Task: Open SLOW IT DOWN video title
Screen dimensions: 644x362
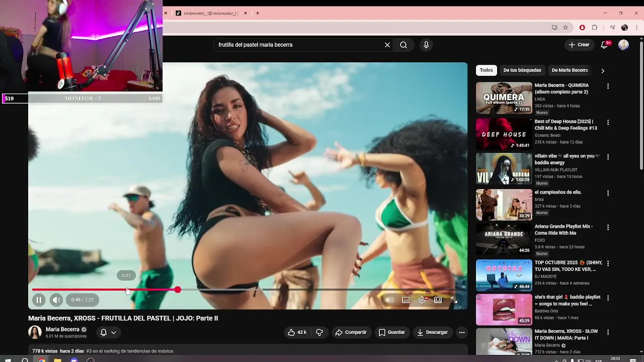Action: 566,334
